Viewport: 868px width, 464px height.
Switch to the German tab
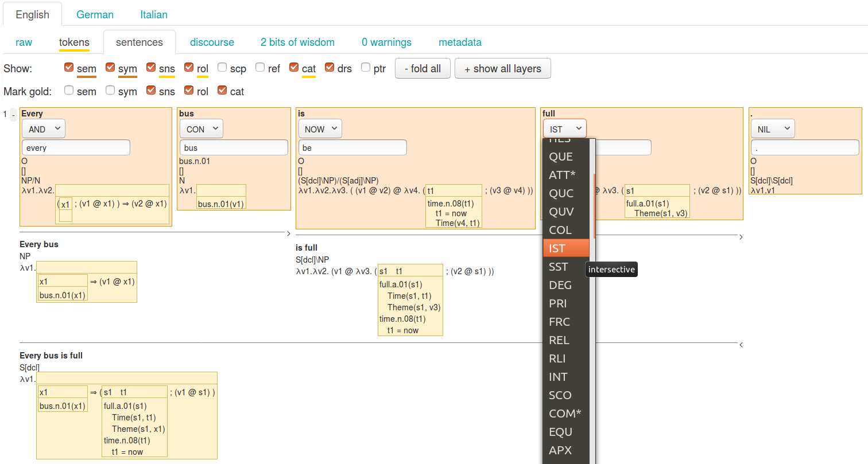tap(95, 14)
